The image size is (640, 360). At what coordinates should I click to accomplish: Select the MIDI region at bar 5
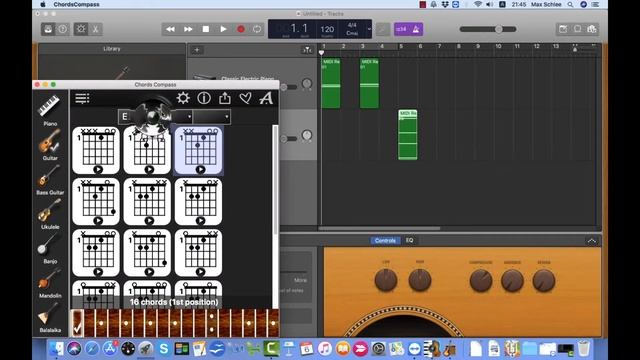point(408,135)
